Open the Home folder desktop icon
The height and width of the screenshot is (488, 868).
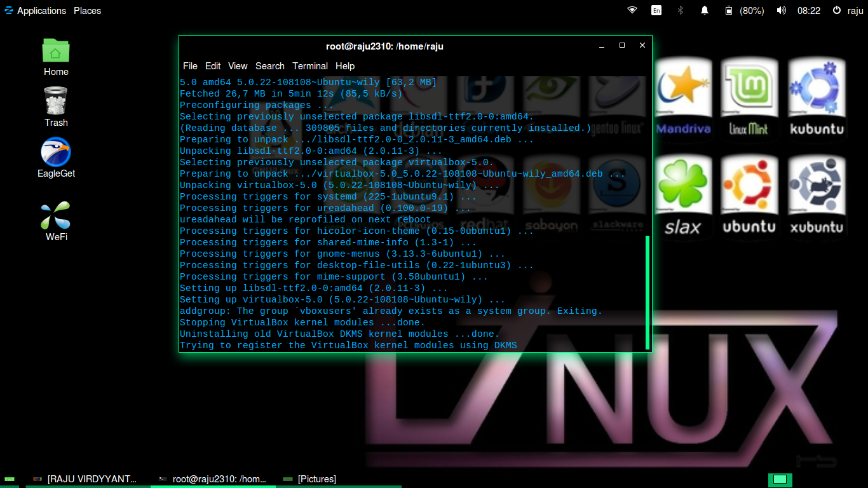click(x=56, y=57)
